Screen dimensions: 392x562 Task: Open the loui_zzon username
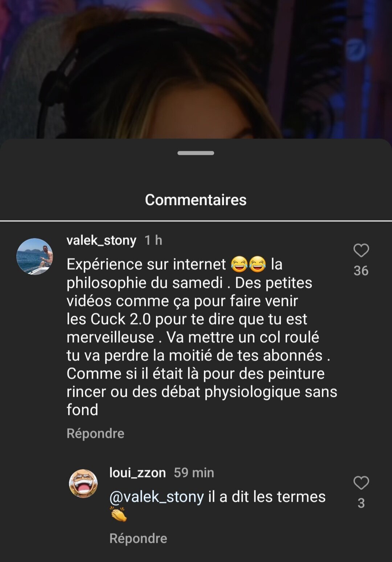(138, 473)
